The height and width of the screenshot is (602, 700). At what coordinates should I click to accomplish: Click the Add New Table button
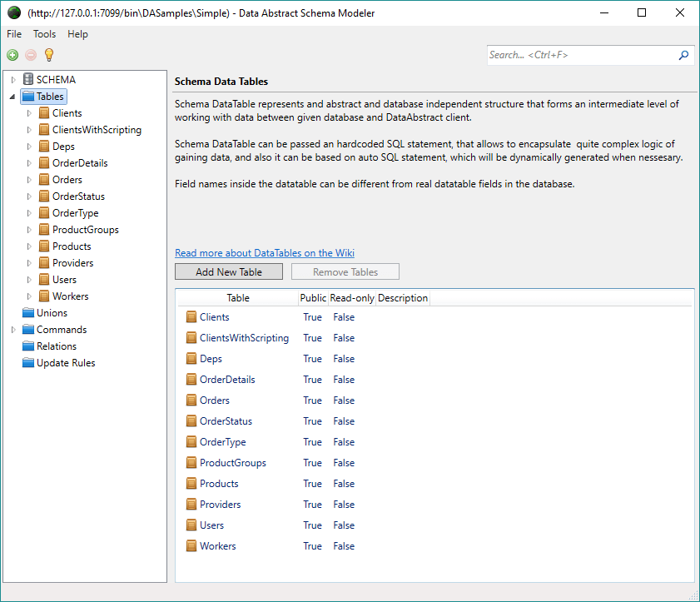pyautogui.click(x=229, y=271)
